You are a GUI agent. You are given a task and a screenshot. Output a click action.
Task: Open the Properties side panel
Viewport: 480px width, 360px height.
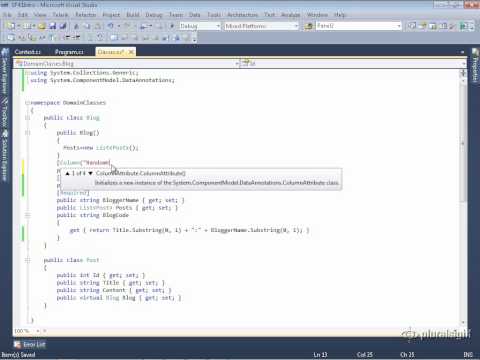click(x=475, y=65)
